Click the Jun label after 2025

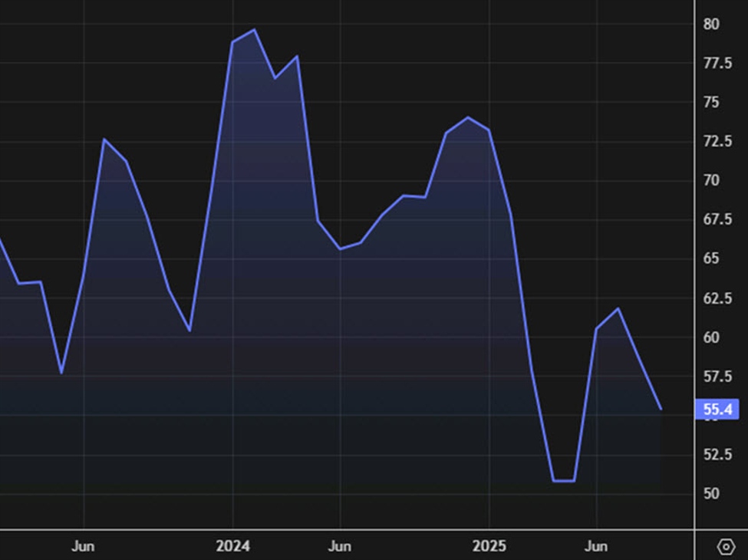pos(596,546)
